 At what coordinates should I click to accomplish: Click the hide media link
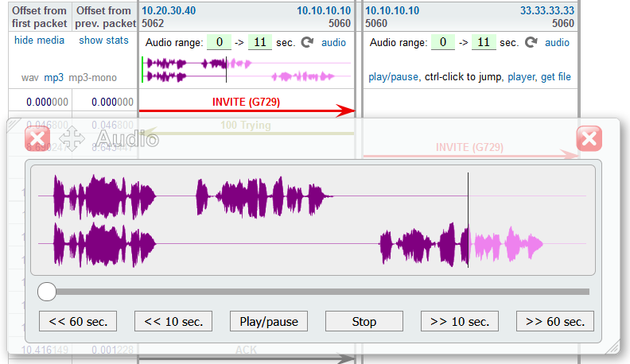pos(40,41)
